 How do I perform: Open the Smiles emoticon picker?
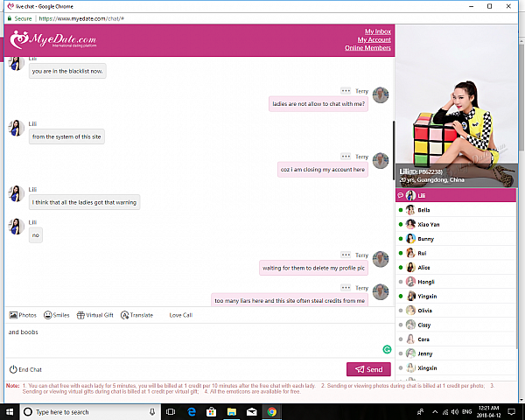tap(57, 315)
